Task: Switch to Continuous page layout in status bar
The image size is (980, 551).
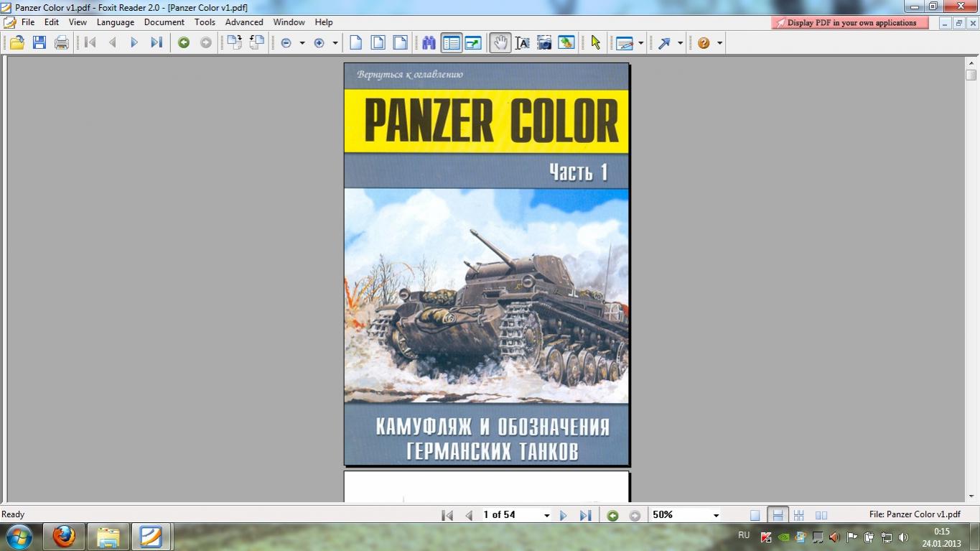Action: point(778,515)
